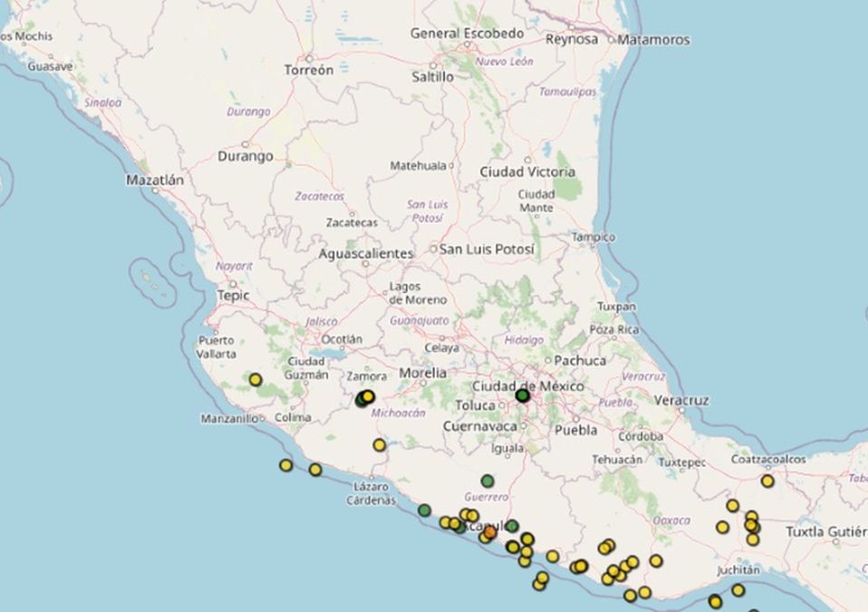Click the Reynosa city label
The height and width of the screenshot is (612, 868).
(572, 39)
